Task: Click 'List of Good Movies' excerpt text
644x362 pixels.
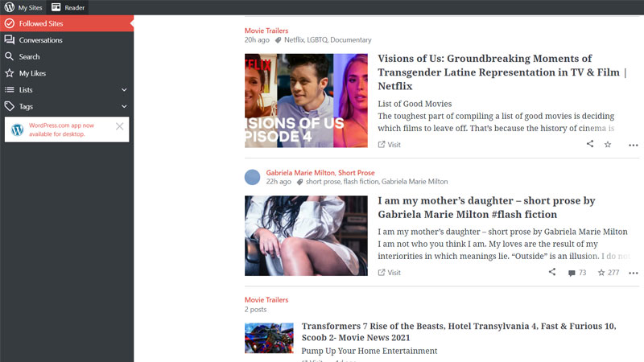Action: 415,104
